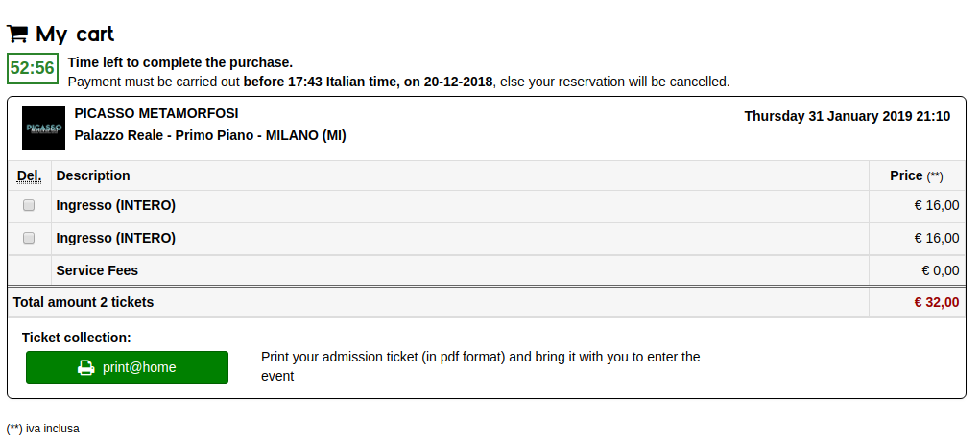Tick the delete checkbox for second Ingresso ticket
Image resolution: width=980 pixels, height=443 pixels.
pos(29,238)
